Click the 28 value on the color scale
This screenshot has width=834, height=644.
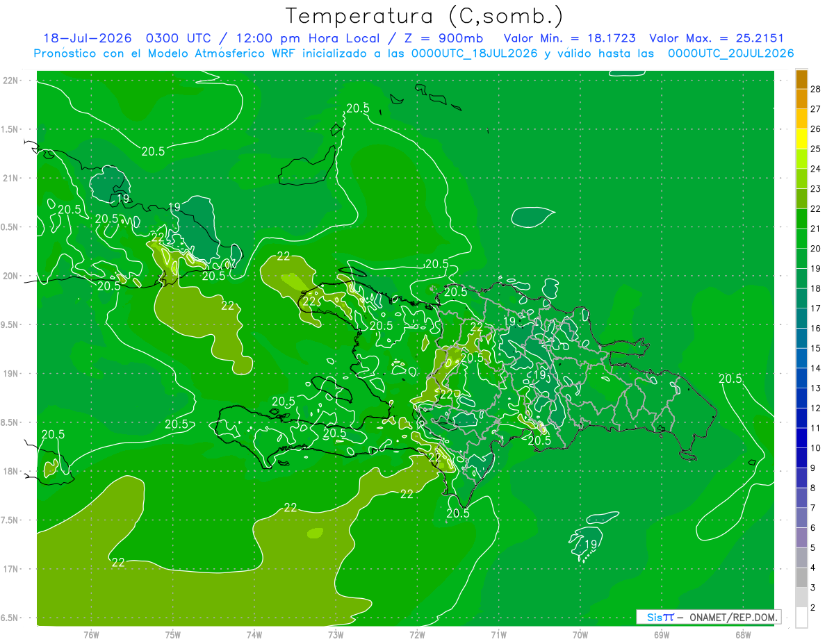[x=816, y=88]
